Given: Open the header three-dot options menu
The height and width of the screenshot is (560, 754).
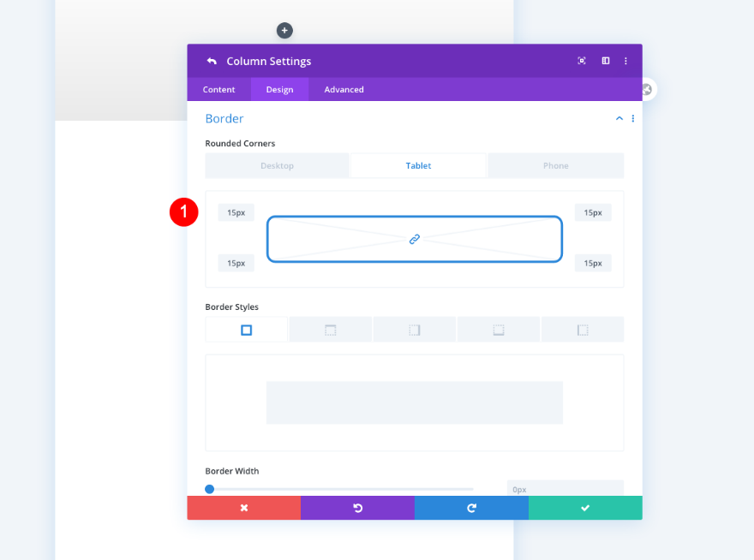Looking at the screenshot, I should pos(625,61).
